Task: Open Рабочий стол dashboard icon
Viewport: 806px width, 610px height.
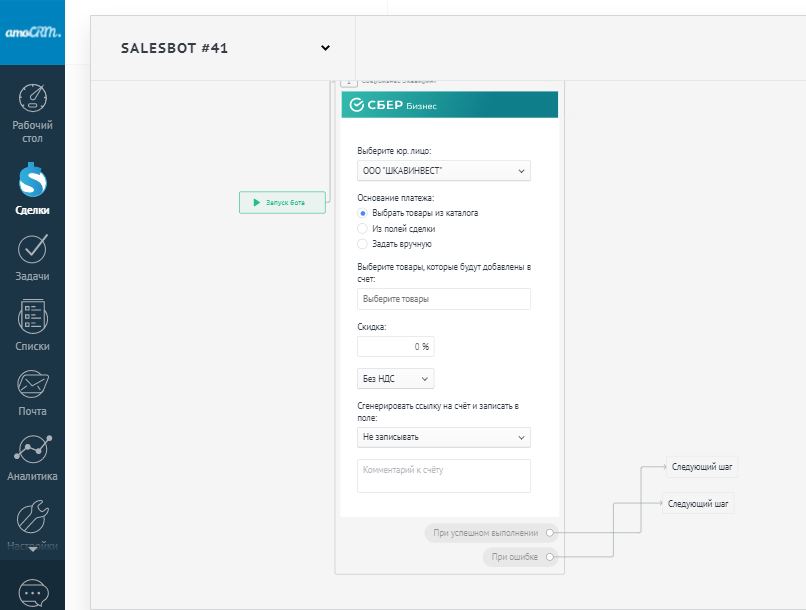Action: [x=32, y=97]
